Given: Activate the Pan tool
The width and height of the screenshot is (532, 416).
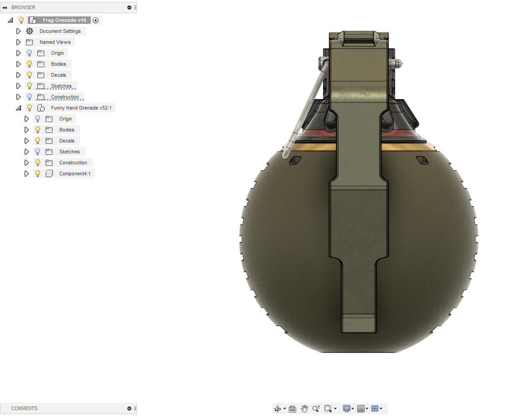Looking at the screenshot, I should point(304,409).
